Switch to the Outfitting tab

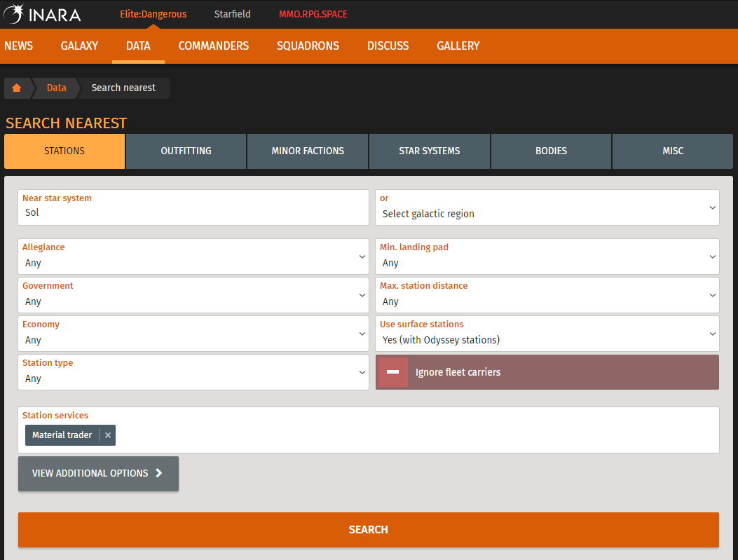[x=186, y=151]
